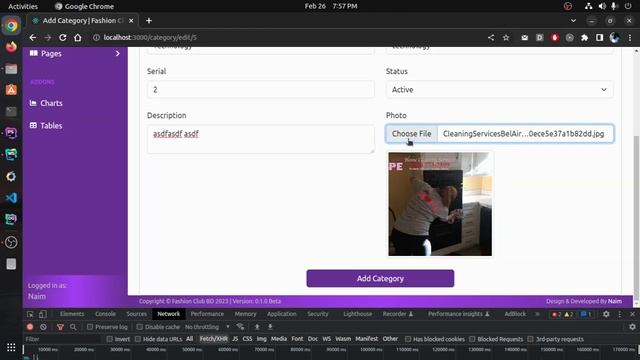Show more DevTools tabs chevron
The width and height of the screenshot is (640, 360).
(x=537, y=314)
